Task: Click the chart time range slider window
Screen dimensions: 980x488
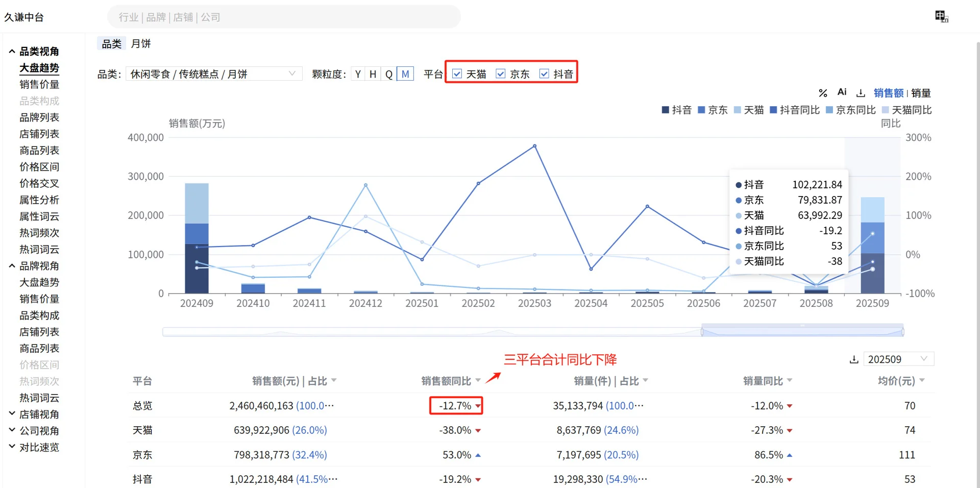Action: pyautogui.click(x=802, y=331)
